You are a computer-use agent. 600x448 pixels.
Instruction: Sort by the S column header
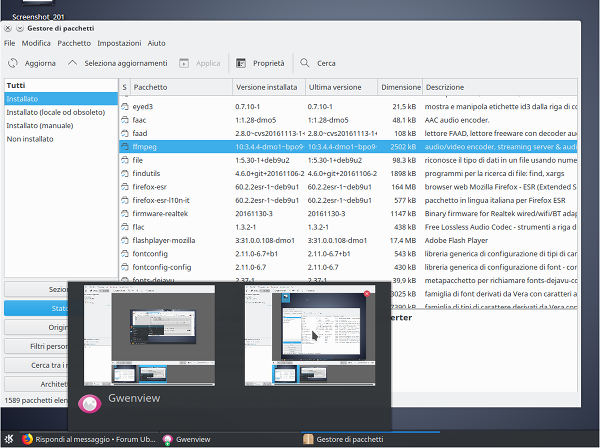pos(124,87)
